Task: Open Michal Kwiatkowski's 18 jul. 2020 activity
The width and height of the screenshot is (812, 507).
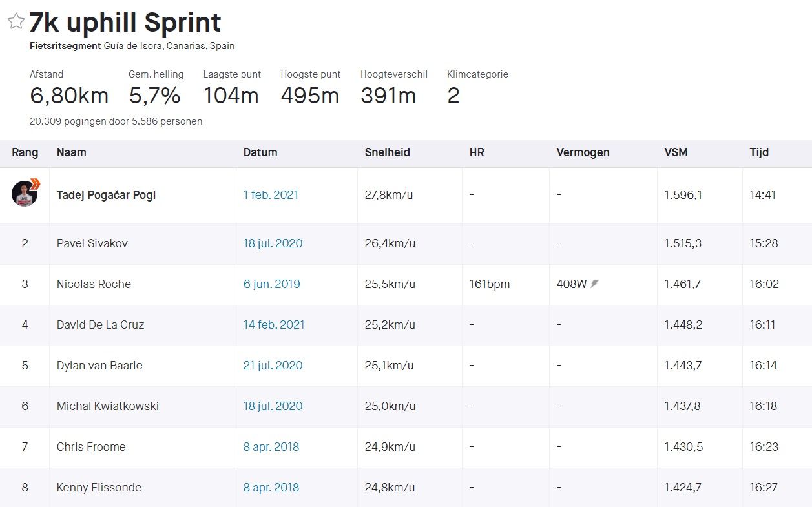Action: (x=273, y=406)
